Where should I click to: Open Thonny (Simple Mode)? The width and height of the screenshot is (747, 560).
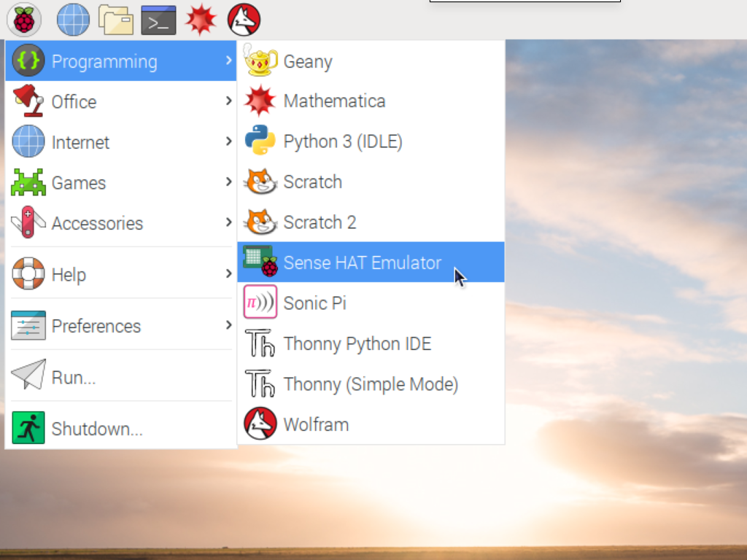point(371,384)
